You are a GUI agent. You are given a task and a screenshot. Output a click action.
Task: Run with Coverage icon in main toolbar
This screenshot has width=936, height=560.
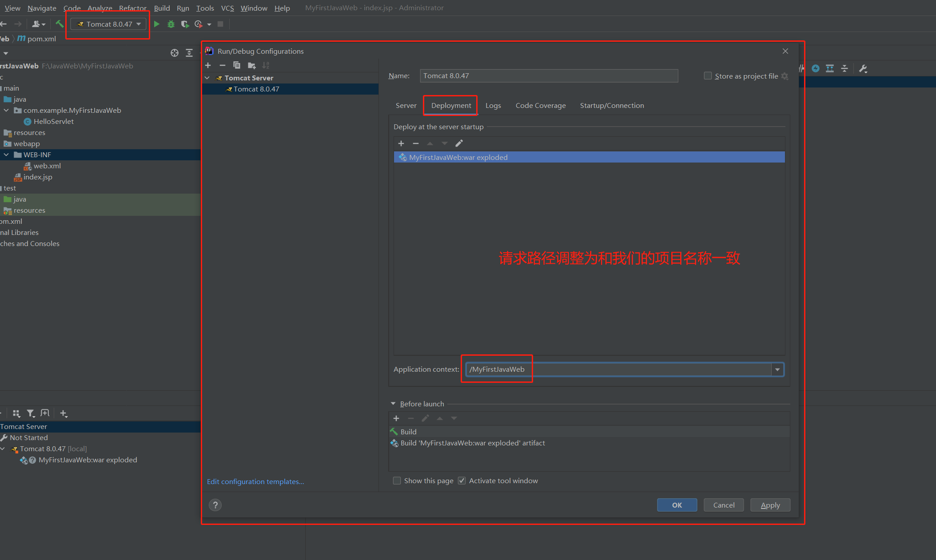click(185, 24)
